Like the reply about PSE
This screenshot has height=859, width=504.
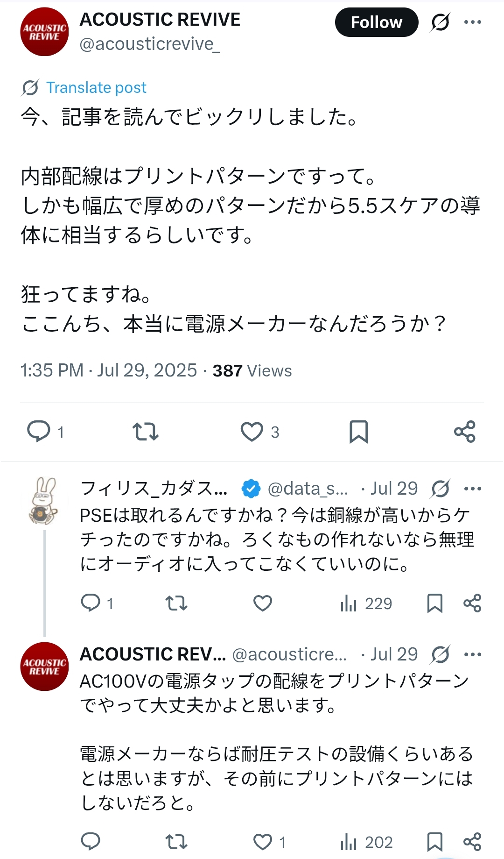tap(263, 603)
